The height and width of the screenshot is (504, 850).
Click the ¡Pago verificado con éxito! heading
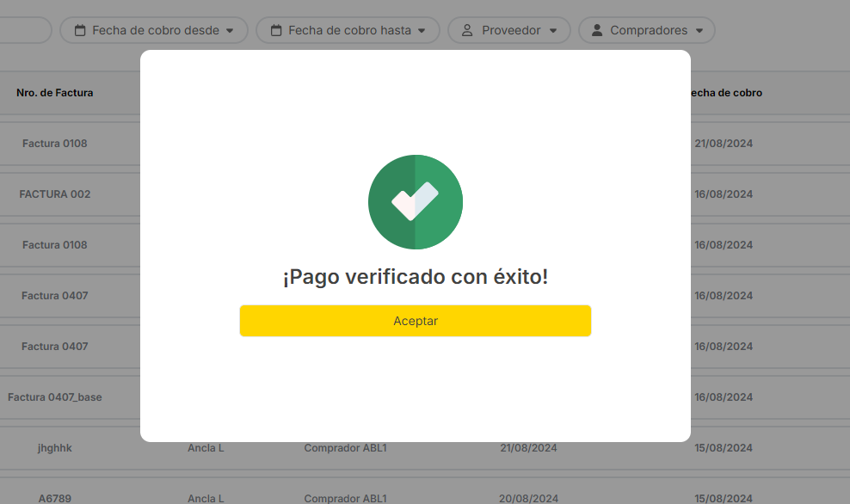click(x=416, y=277)
